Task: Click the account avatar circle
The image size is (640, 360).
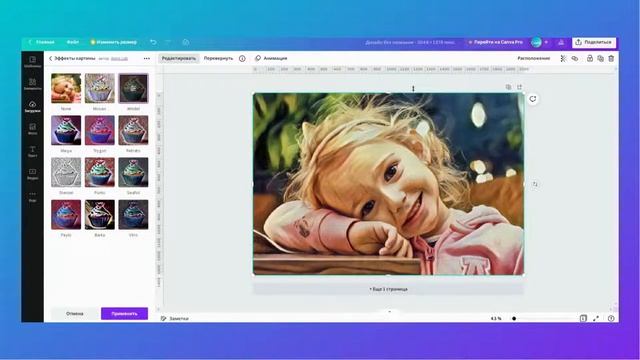Action: [536, 42]
